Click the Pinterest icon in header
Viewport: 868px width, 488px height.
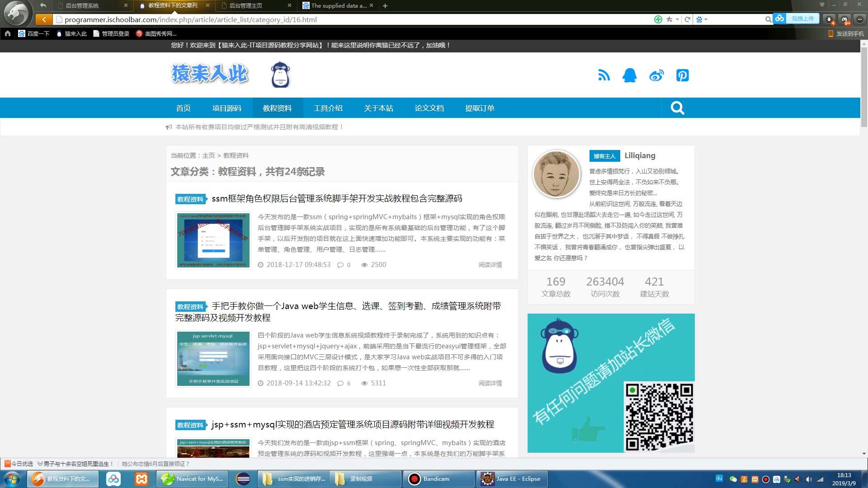coord(682,75)
